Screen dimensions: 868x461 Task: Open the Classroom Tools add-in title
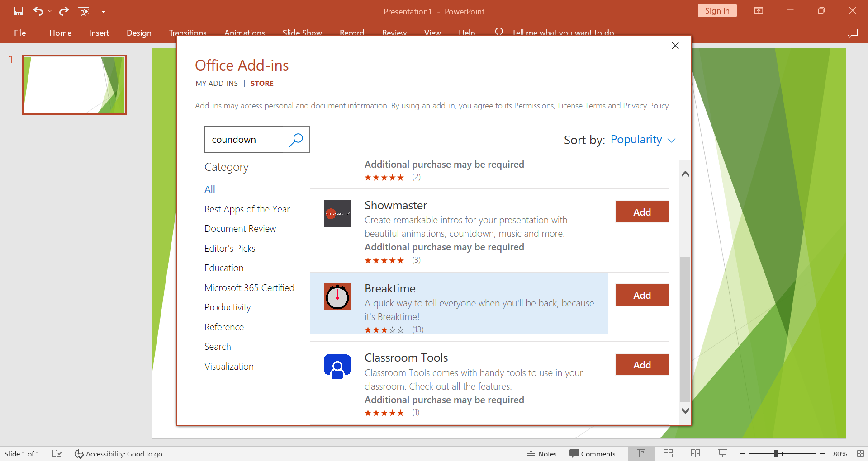pyautogui.click(x=406, y=358)
